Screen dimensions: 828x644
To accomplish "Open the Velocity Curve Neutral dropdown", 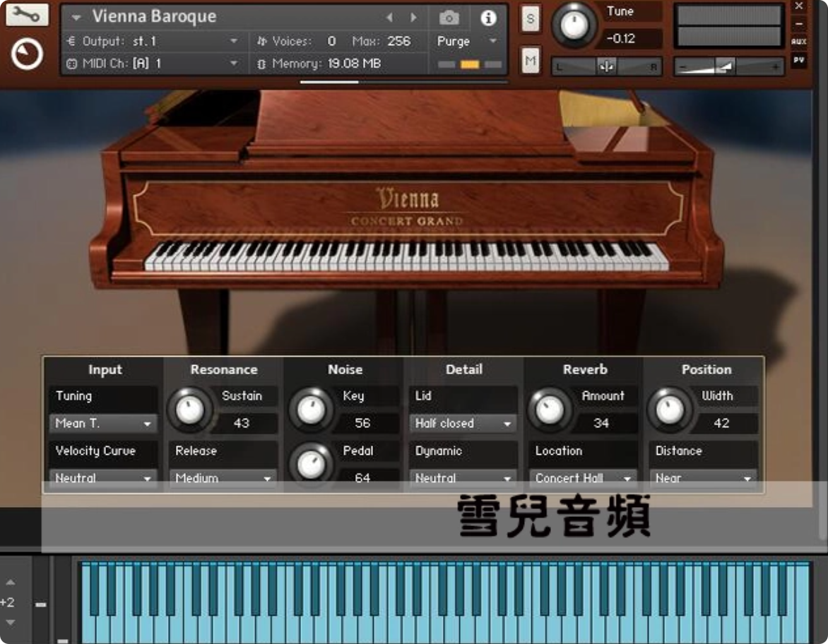I will point(103,478).
